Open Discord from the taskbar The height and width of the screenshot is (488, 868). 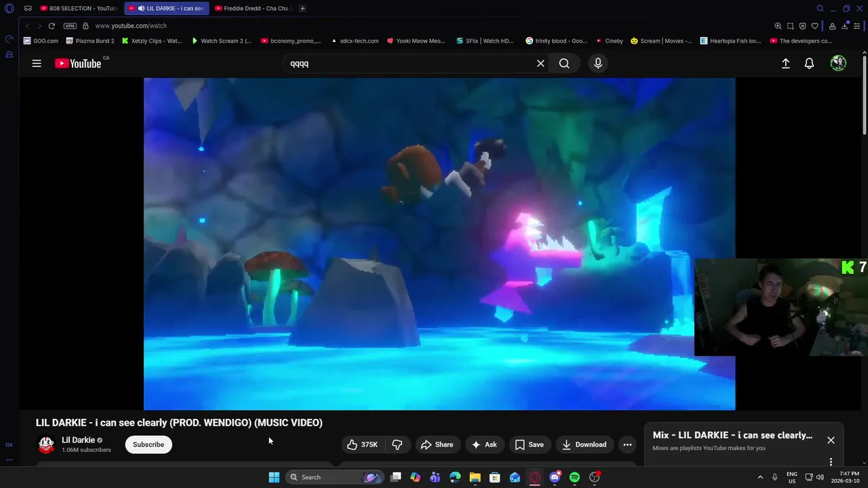[555, 477]
